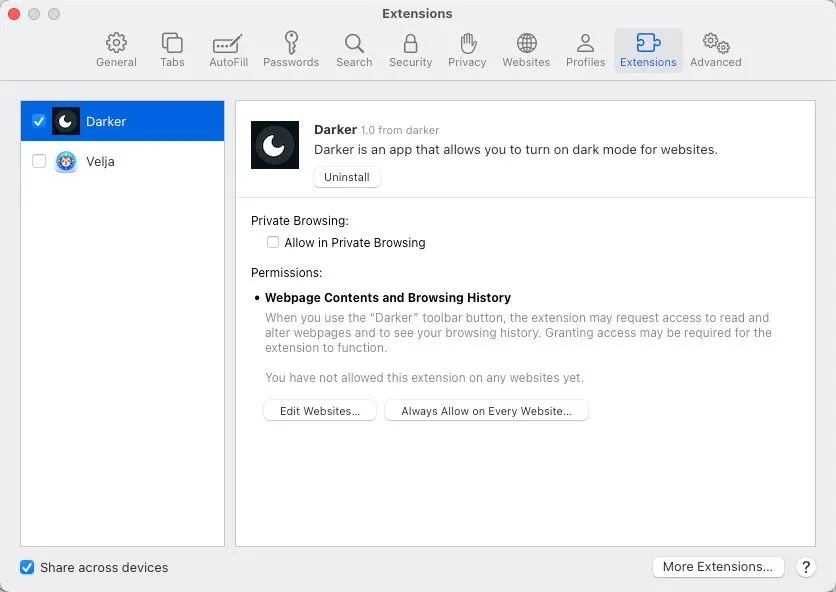
Task: Open the Profiles preferences
Action: click(x=585, y=48)
